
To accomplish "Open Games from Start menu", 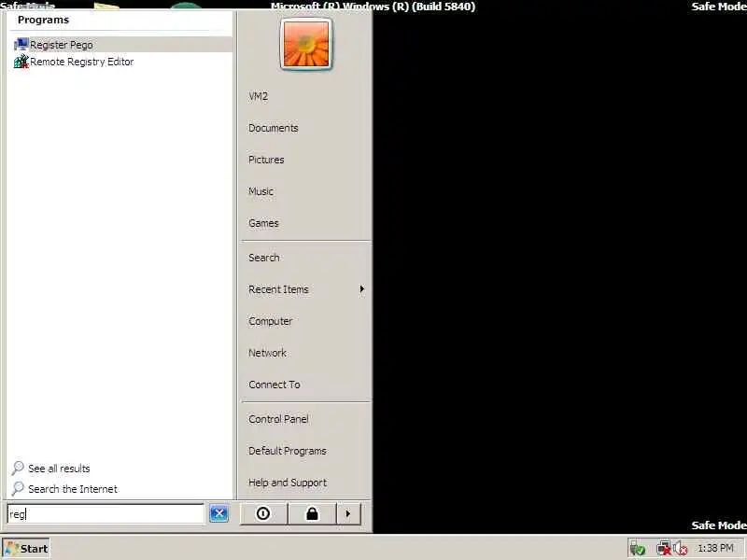I will point(263,223).
